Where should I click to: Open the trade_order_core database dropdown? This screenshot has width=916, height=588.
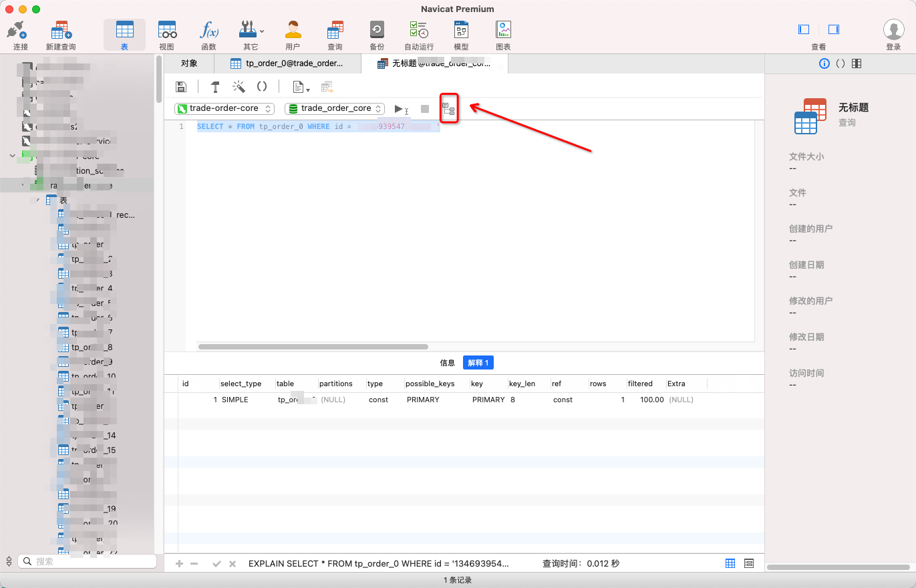tap(335, 108)
